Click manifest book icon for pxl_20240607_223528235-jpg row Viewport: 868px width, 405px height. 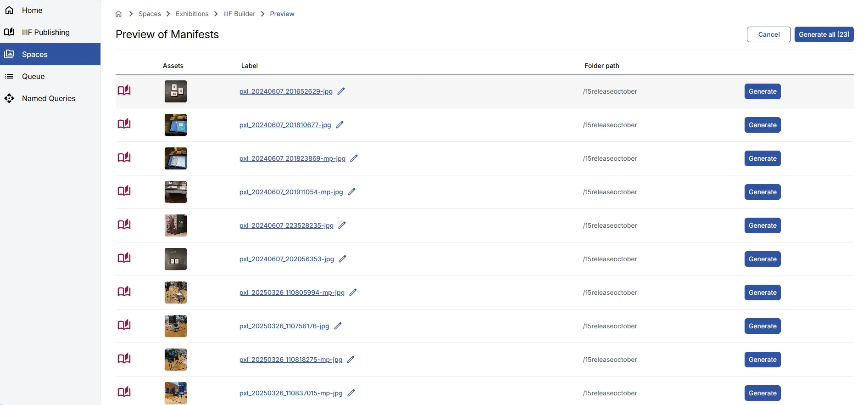coord(124,225)
